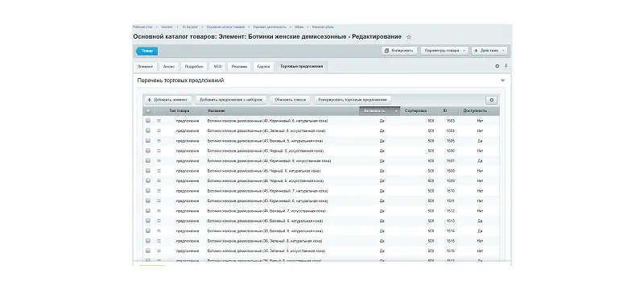Open action menu for offer ID 1508
The width and height of the screenshot is (644, 290).
159,171
